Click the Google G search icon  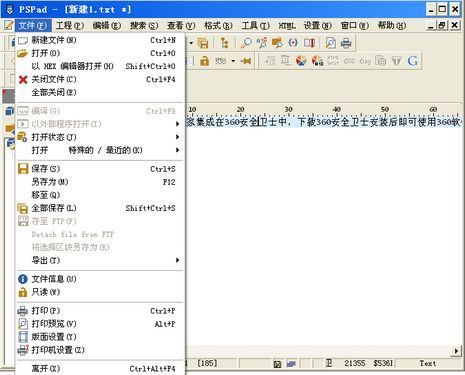(412, 61)
